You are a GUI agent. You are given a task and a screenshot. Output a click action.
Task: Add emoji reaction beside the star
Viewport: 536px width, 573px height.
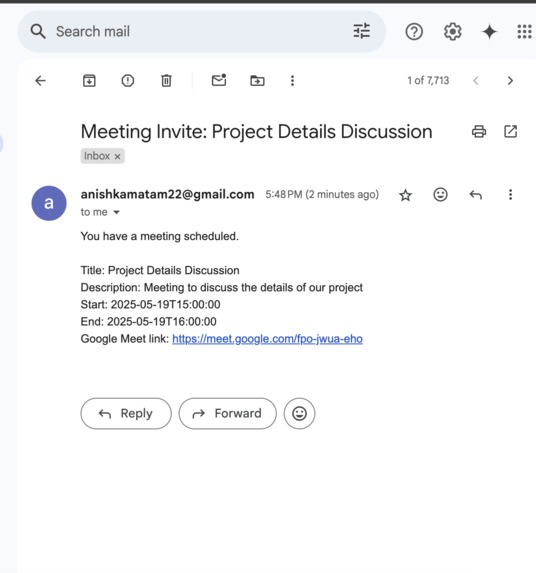point(440,194)
